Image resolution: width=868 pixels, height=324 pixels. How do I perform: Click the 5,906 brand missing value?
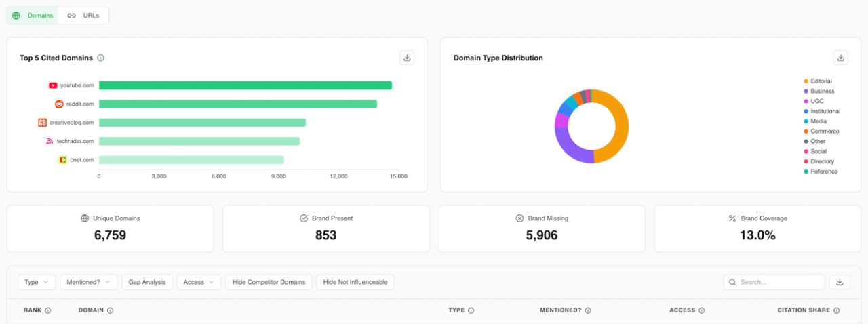(542, 235)
